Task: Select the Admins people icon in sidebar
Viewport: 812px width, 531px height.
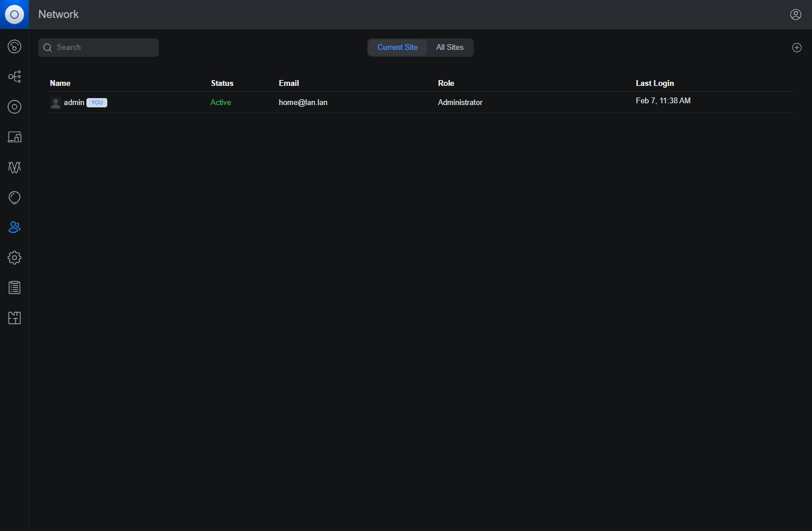Action: (14, 227)
